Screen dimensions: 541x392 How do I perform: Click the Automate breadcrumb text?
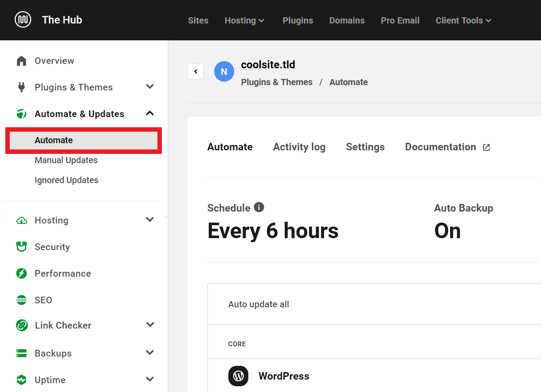pos(349,82)
